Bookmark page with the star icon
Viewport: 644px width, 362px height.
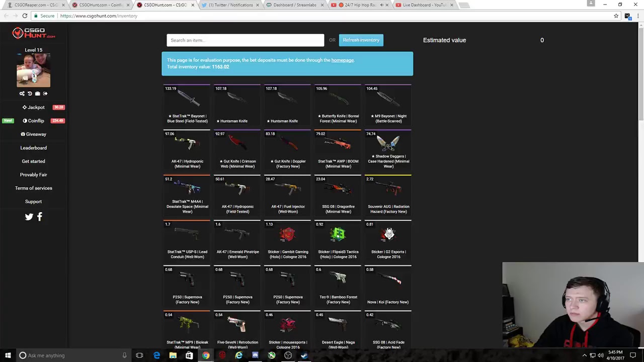pos(616,16)
